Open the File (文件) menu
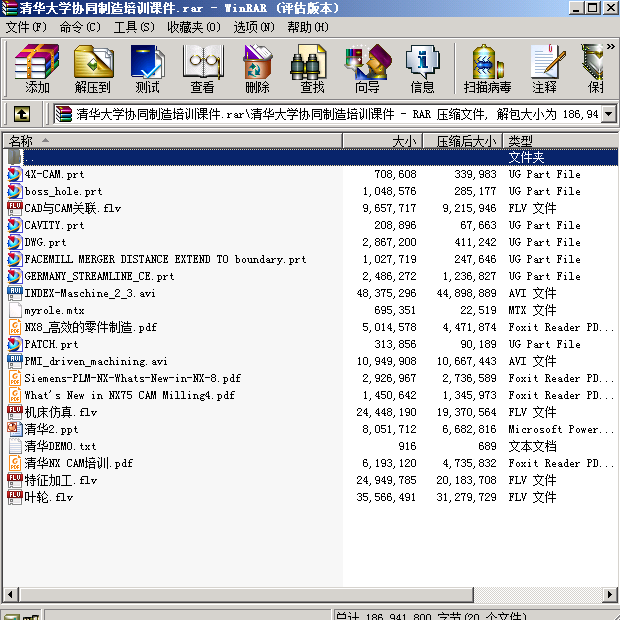This screenshot has width=620, height=620. click(x=26, y=27)
